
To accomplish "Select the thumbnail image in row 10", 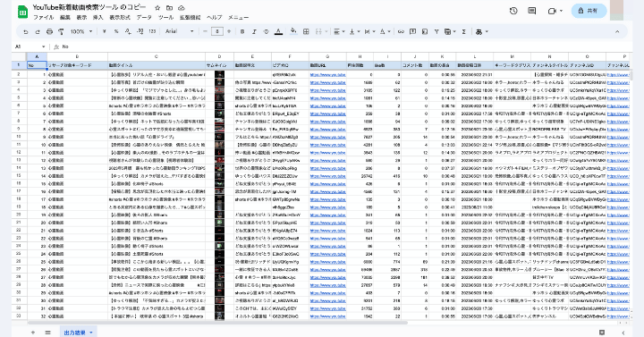I will [x=219, y=137].
